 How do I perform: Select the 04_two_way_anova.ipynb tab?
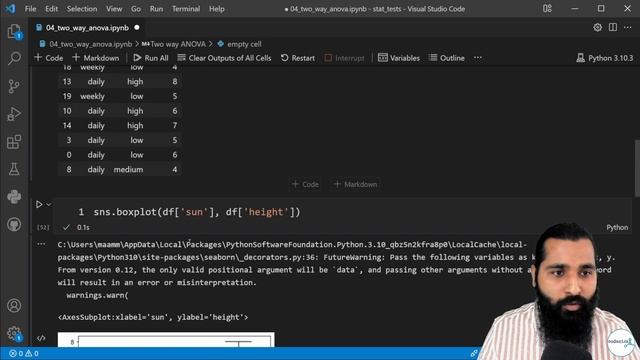(87, 28)
